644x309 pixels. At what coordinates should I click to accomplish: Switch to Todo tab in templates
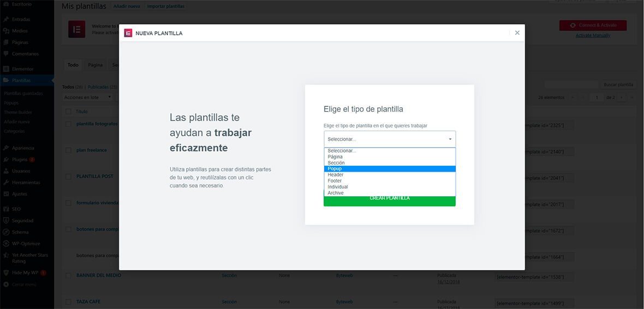pyautogui.click(x=73, y=65)
